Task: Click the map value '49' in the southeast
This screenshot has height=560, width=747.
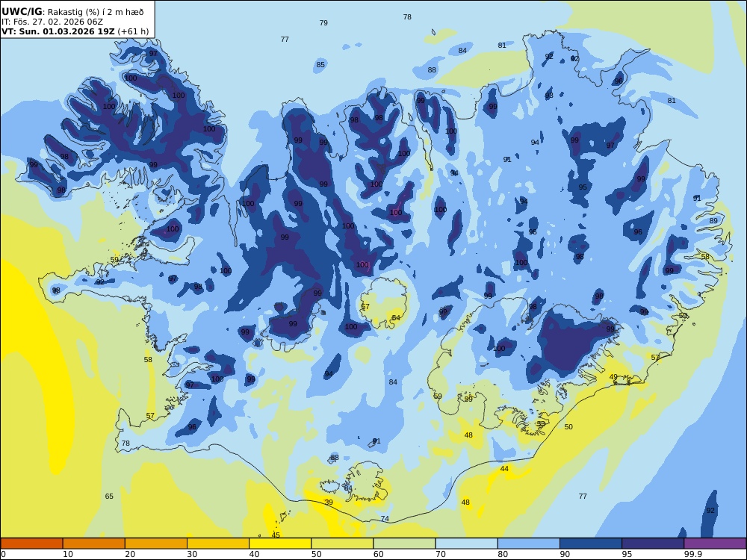Action: click(613, 376)
